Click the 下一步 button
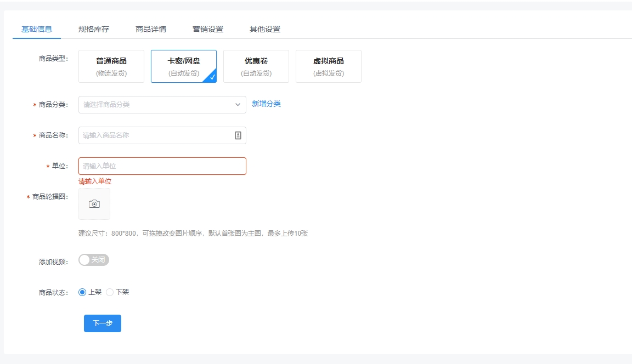 coord(103,323)
